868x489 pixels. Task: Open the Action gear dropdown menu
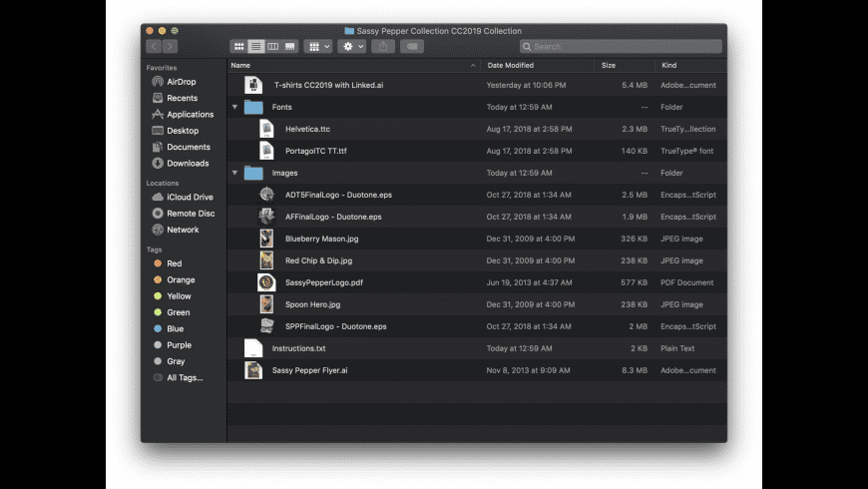click(352, 47)
